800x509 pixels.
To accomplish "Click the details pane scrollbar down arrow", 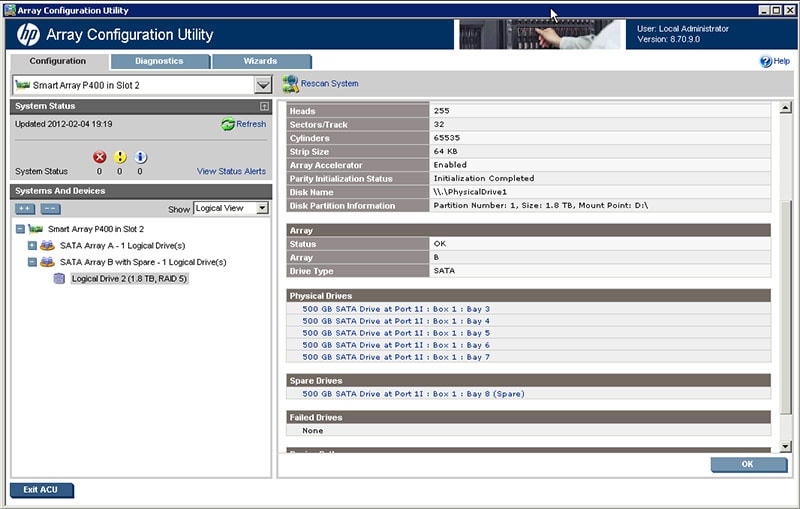I will 785,445.
